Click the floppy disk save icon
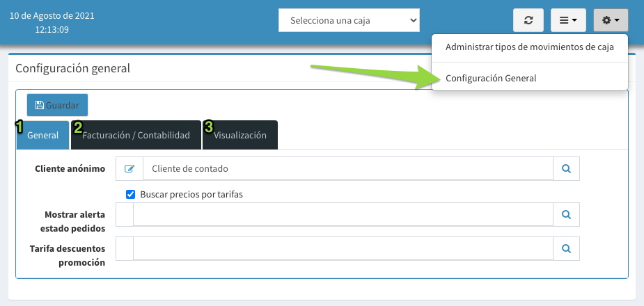 [40, 105]
